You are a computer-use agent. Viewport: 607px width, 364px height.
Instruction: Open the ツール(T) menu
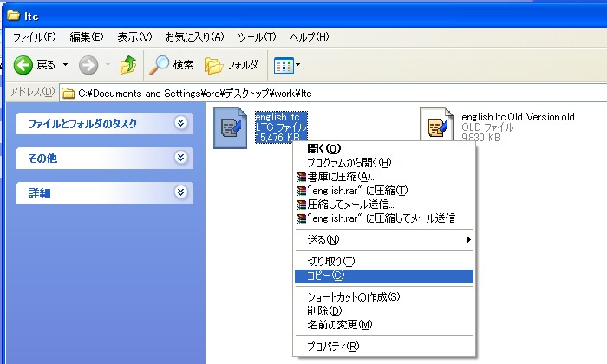[257, 37]
